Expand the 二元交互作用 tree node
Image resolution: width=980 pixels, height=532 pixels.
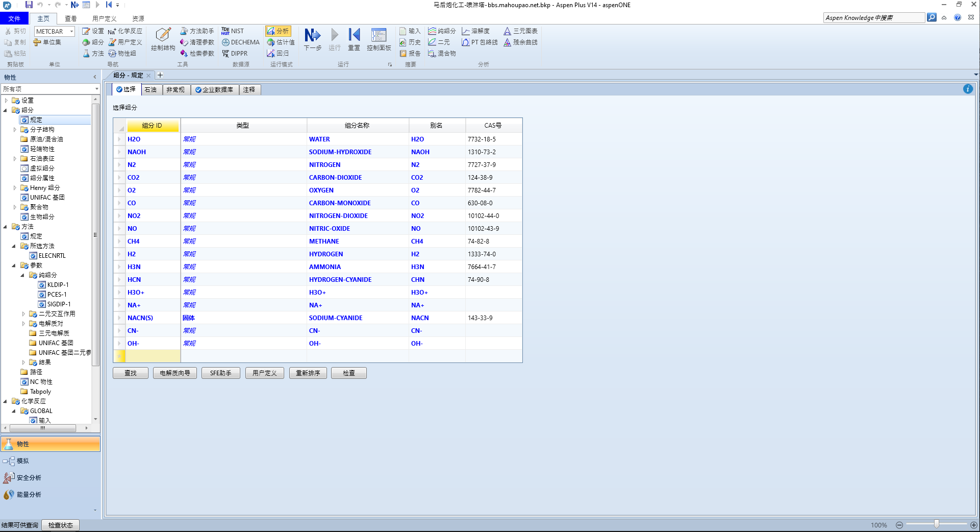[x=23, y=314]
